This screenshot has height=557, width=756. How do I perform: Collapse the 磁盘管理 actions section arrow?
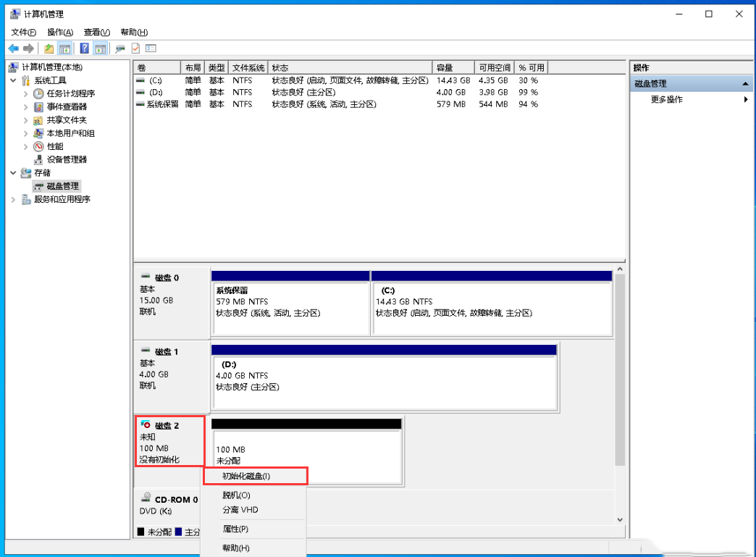(745, 84)
